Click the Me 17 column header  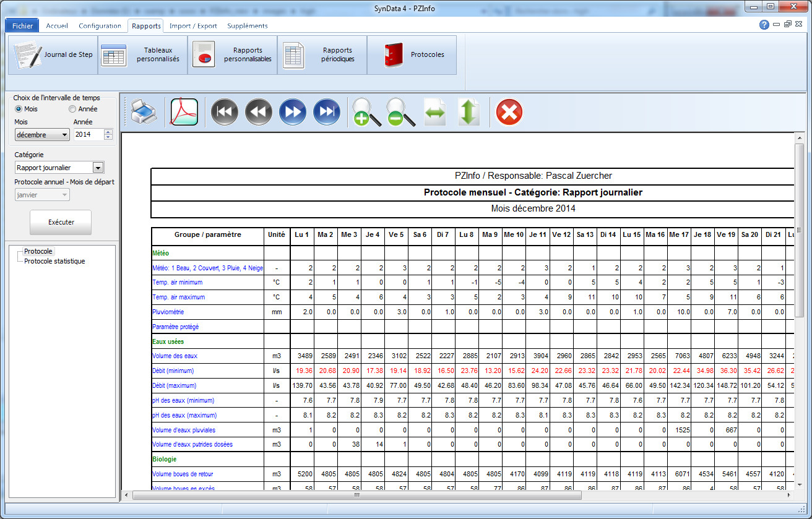pos(679,235)
